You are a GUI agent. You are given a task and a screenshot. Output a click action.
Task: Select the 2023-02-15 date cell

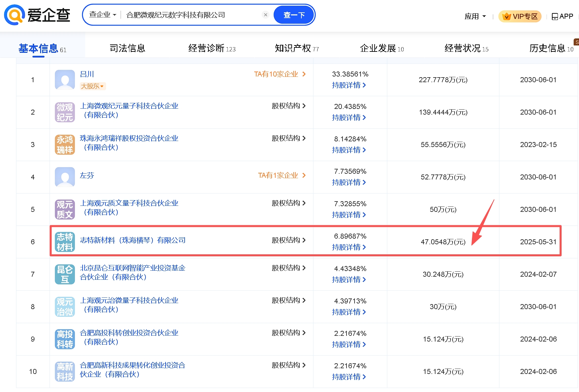pyautogui.click(x=538, y=145)
